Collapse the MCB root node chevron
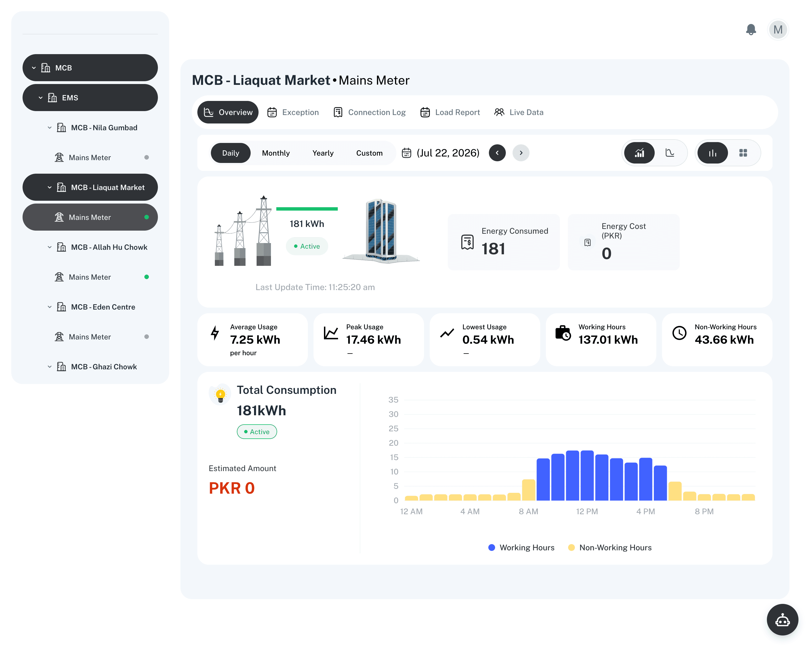Image resolution: width=812 pixels, height=649 pixels. point(34,68)
